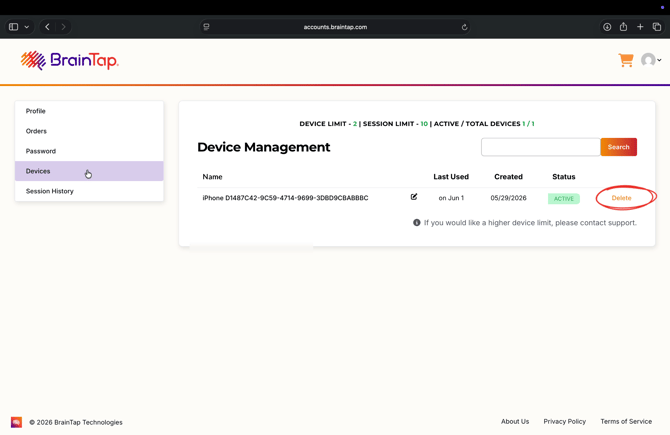Reload the page in the address bar
670x435 pixels.
pos(464,27)
